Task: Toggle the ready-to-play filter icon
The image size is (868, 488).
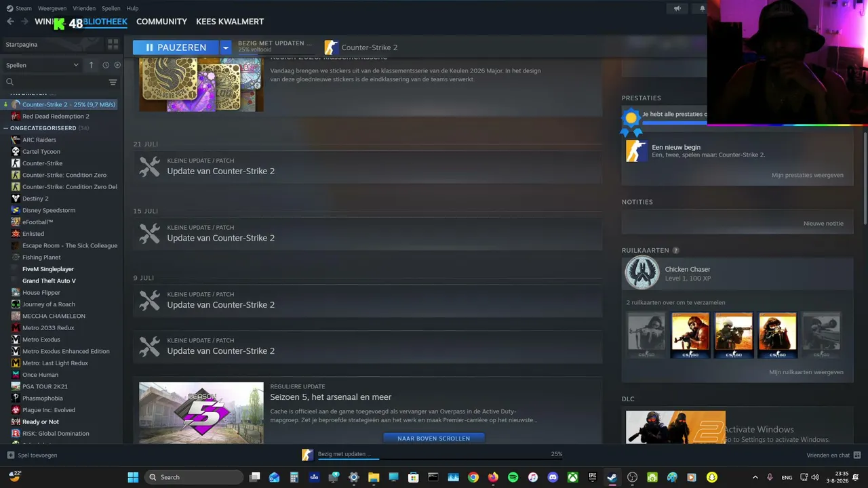Action: click(x=117, y=65)
